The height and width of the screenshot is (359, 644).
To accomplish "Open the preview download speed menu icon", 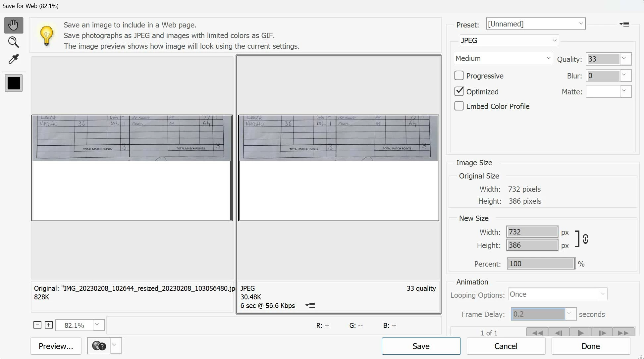I will pos(310,305).
